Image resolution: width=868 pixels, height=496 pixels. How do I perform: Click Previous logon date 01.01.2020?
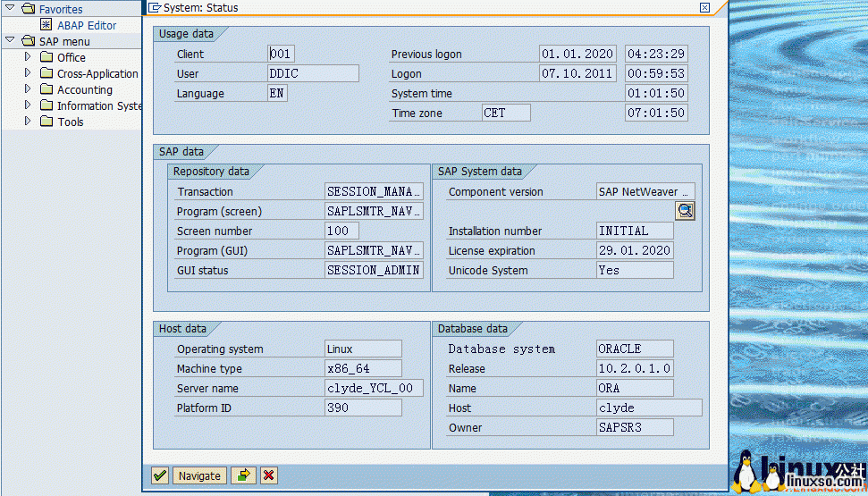[x=577, y=54]
